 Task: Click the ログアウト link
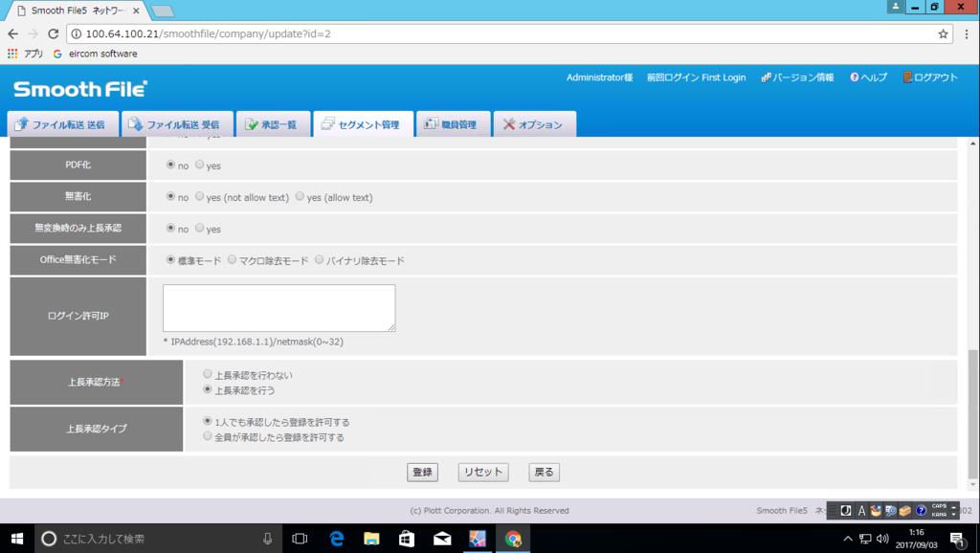930,77
